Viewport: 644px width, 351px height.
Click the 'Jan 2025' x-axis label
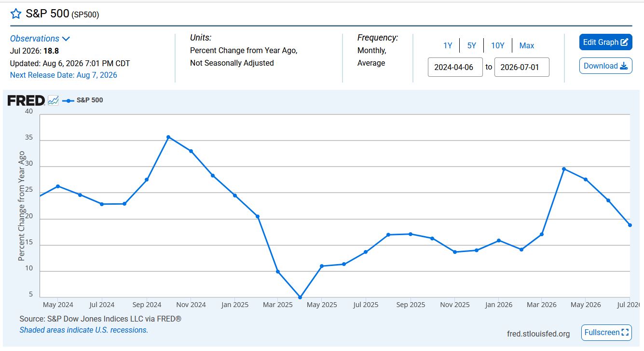click(234, 305)
